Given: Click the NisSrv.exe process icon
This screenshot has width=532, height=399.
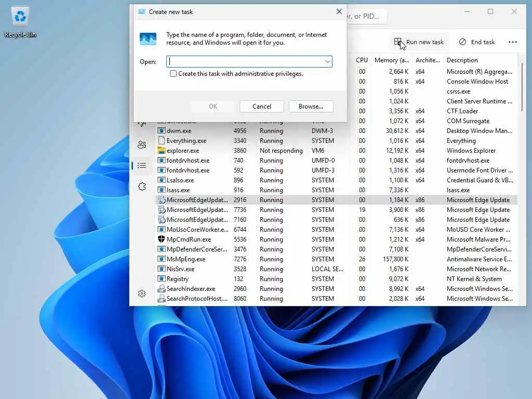Looking at the screenshot, I should [x=161, y=269].
